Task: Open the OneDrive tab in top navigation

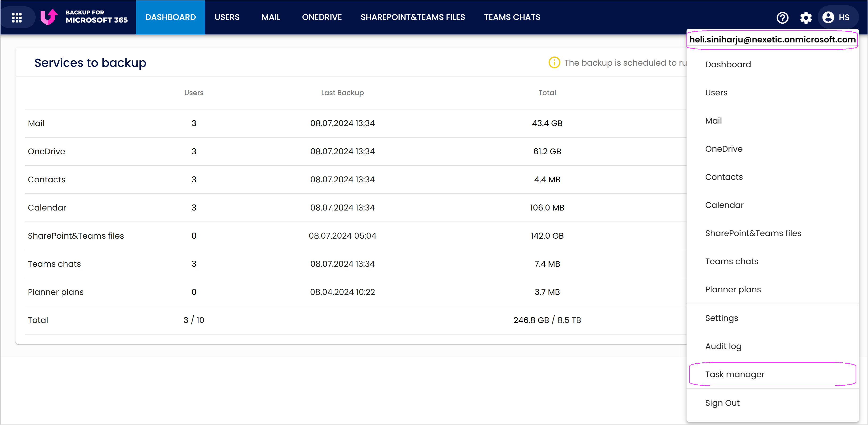Action: [322, 17]
